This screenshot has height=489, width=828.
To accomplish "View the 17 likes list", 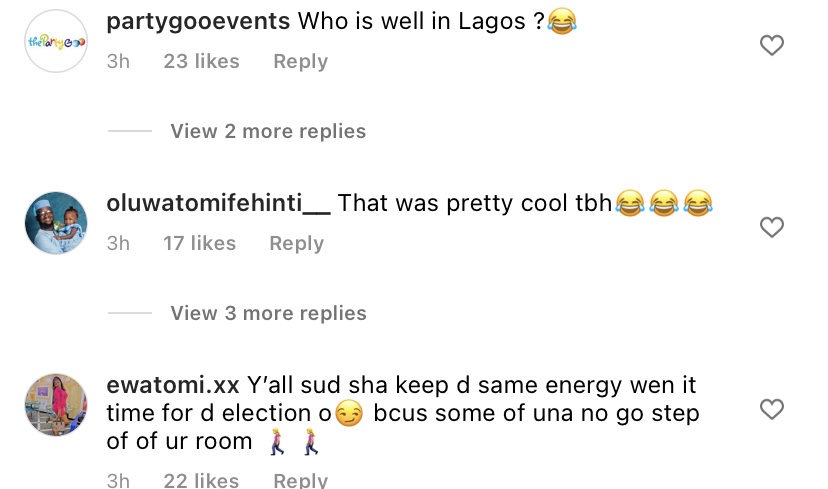I will (199, 243).
